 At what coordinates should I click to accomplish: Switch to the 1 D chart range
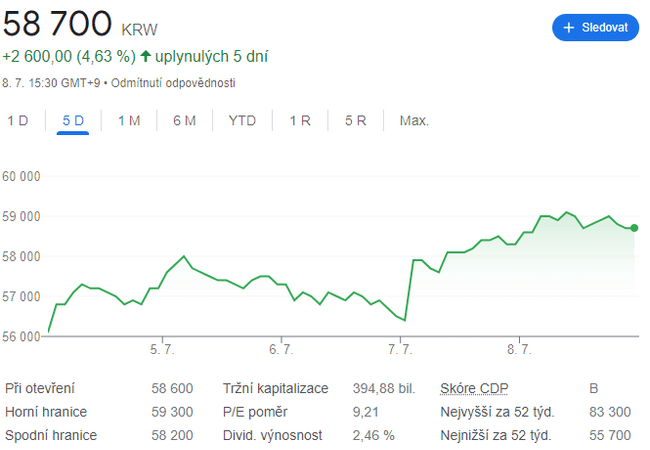tap(18, 121)
